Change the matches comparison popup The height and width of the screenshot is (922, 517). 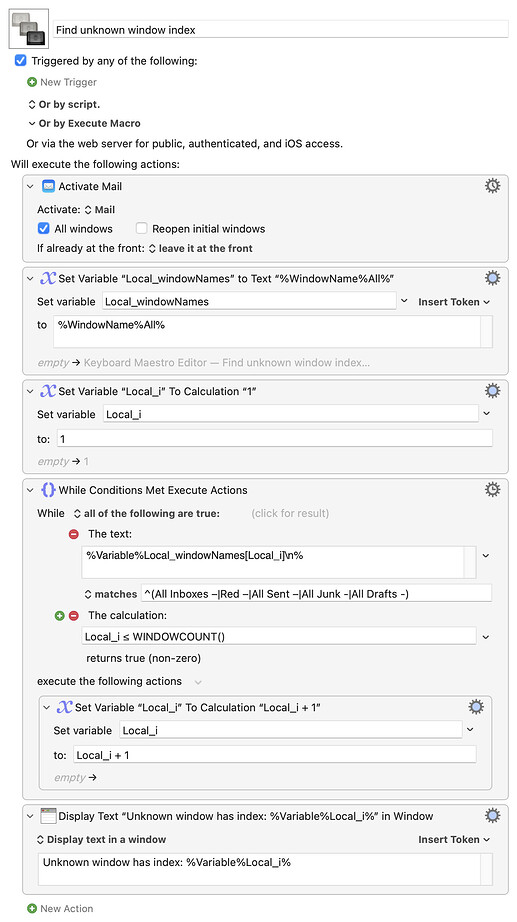pyautogui.click(x=111, y=594)
